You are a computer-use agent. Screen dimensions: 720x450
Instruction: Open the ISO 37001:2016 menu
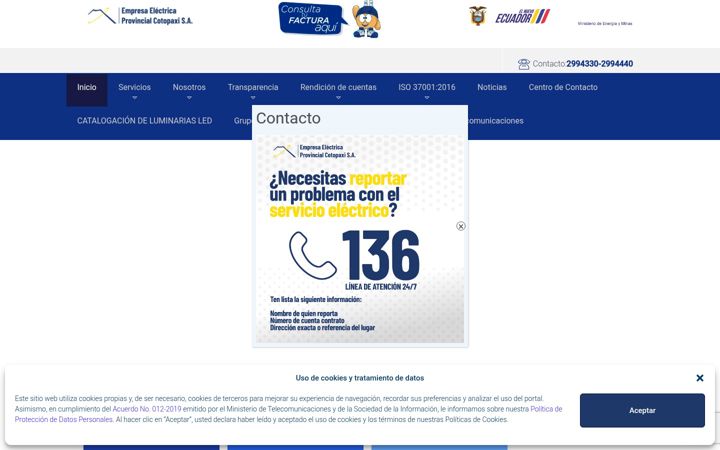coord(427,87)
